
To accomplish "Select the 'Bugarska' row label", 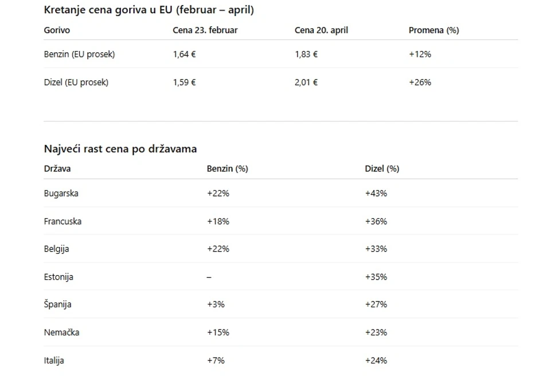I will point(61,194).
